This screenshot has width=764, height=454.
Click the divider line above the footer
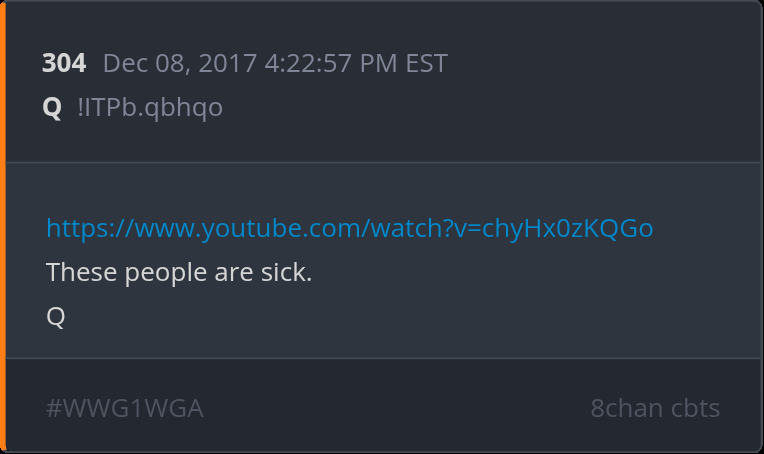click(383, 359)
